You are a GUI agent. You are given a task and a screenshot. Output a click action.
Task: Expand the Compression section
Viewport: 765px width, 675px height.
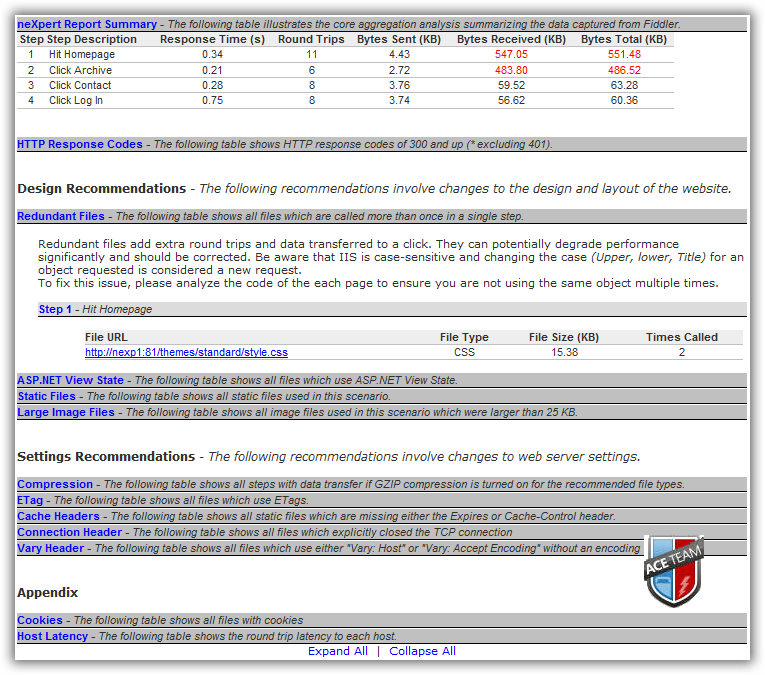point(55,484)
